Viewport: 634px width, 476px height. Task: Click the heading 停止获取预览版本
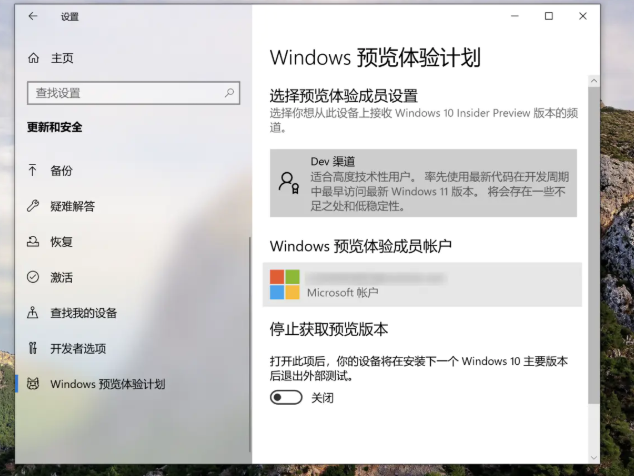[329, 330]
